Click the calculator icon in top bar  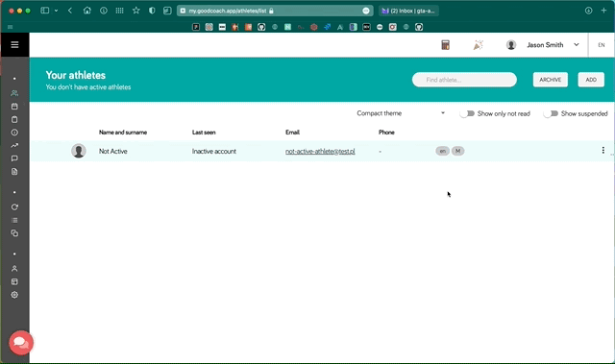(x=445, y=45)
